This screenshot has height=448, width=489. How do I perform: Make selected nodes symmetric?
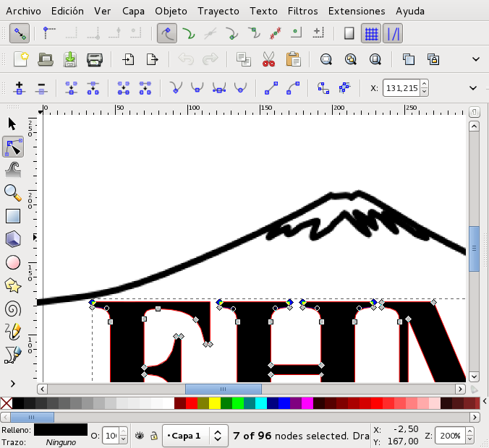219,88
